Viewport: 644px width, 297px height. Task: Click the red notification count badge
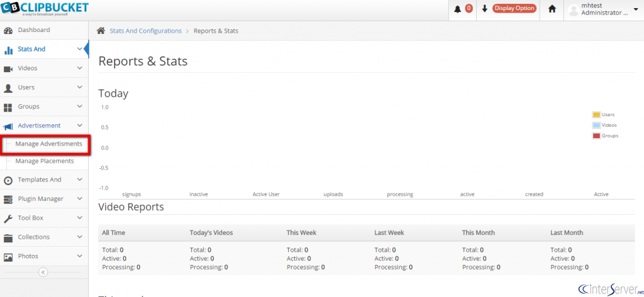(x=469, y=8)
